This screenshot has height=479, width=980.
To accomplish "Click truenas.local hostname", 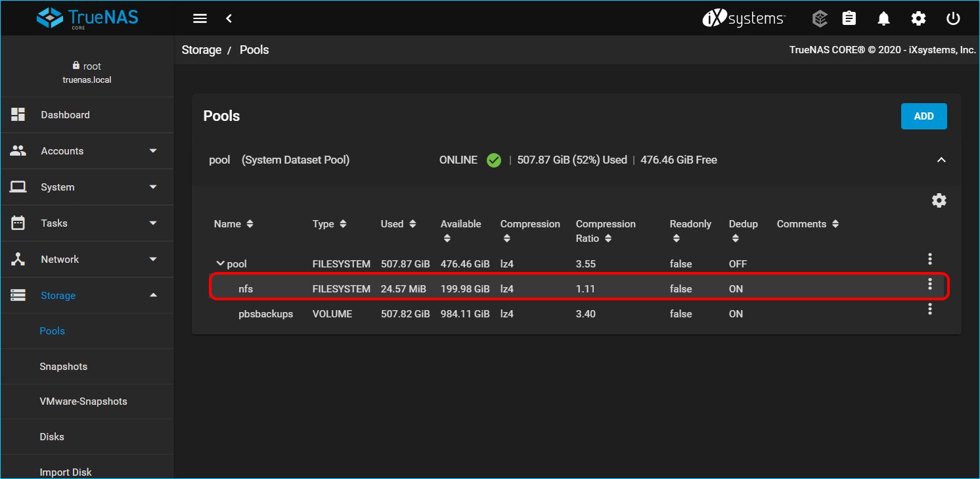I will pyautogui.click(x=87, y=80).
